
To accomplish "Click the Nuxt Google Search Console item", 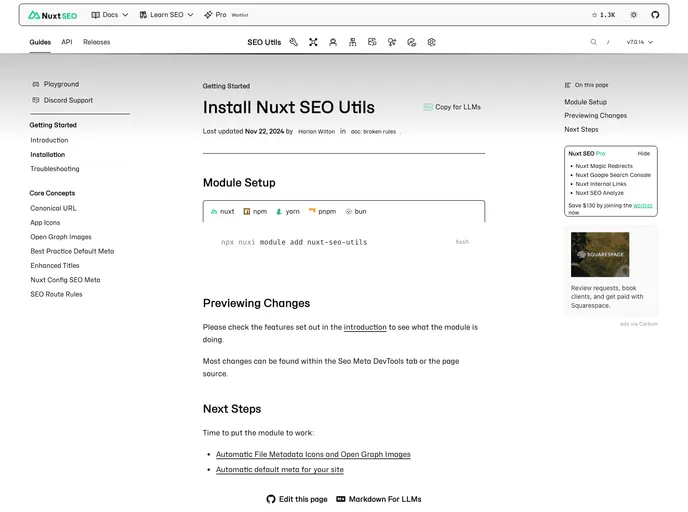I will 613,175.
